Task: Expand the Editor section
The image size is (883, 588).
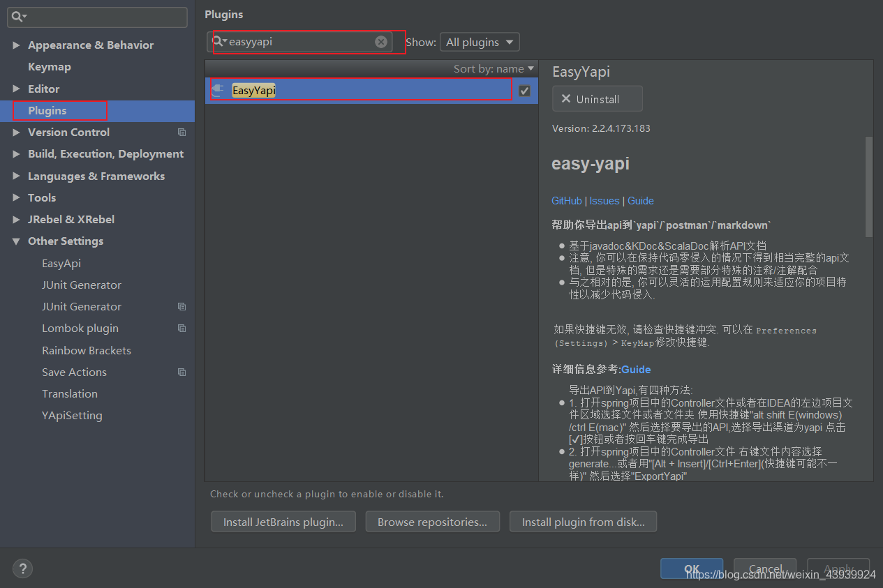Action: pyautogui.click(x=16, y=89)
